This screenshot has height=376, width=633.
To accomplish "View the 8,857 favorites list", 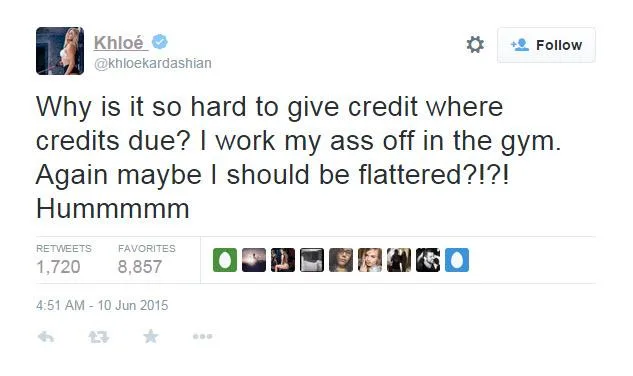I will [x=147, y=260].
